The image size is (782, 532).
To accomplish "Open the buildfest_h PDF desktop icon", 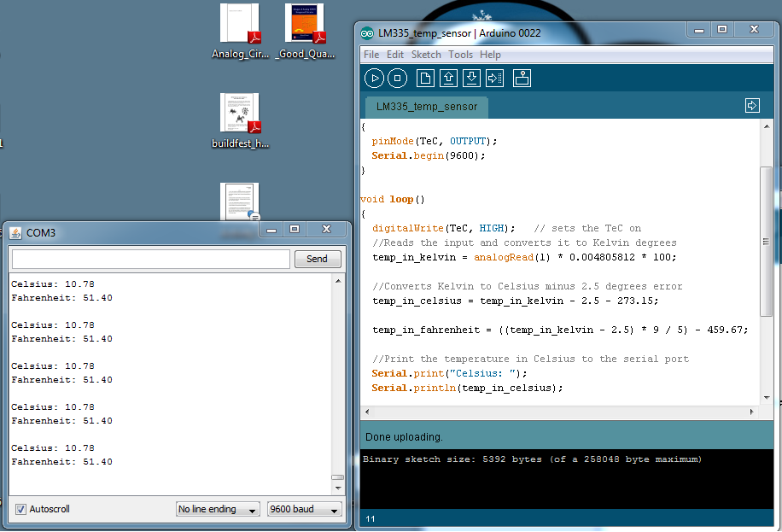I will [240, 120].
